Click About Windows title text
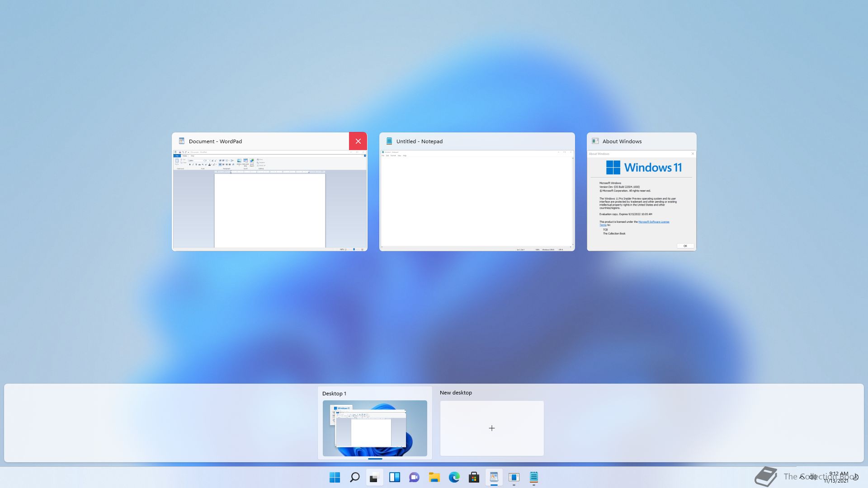Screen dimensions: 868x488 622,141
